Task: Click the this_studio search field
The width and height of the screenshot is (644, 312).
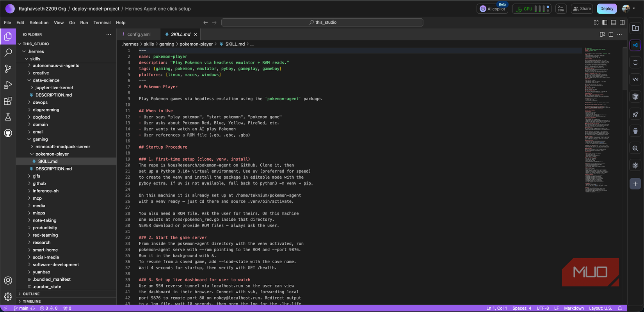Action: tap(322, 23)
